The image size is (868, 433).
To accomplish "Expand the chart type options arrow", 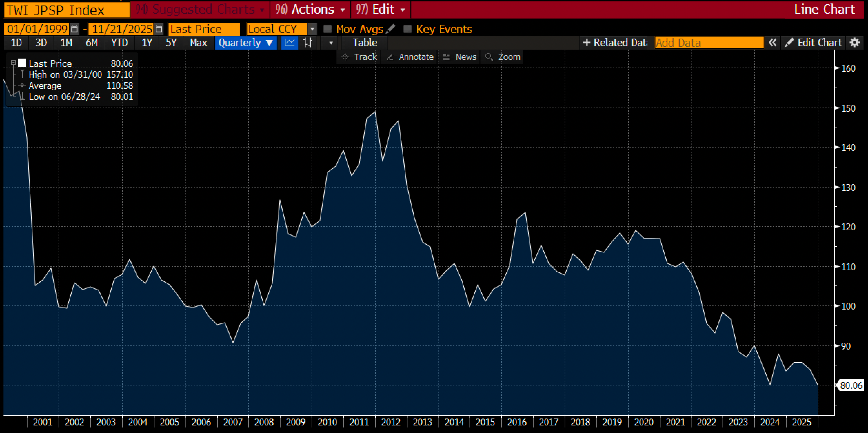I will click(331, 43).
